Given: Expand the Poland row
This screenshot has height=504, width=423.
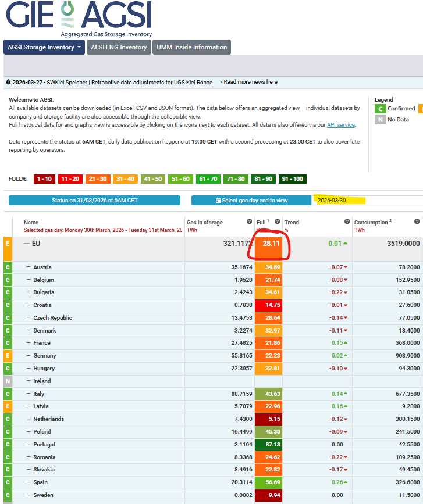Looking at the screenshot, I should pos(29,432).
